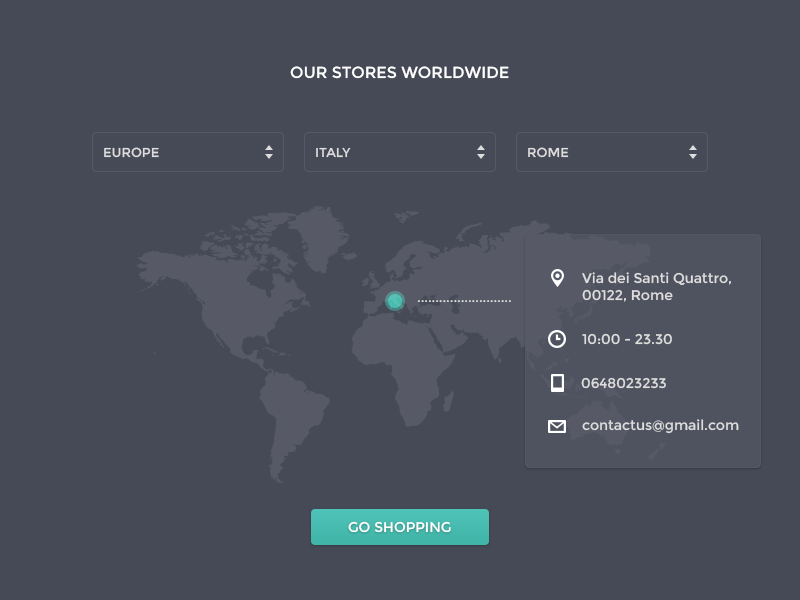This screenshot has height=600, width=800.
Task: Click the arrows on the EUROPE selector
Action: coord(269,152)
